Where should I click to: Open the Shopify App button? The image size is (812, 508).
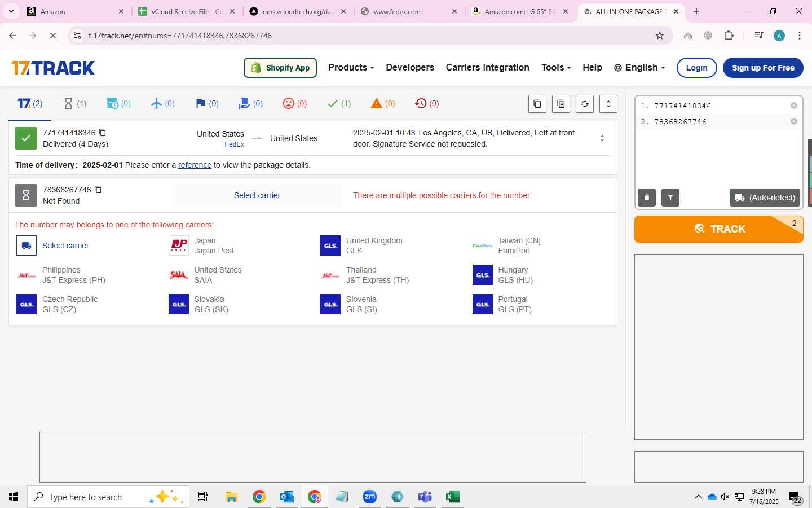(280, 68)
